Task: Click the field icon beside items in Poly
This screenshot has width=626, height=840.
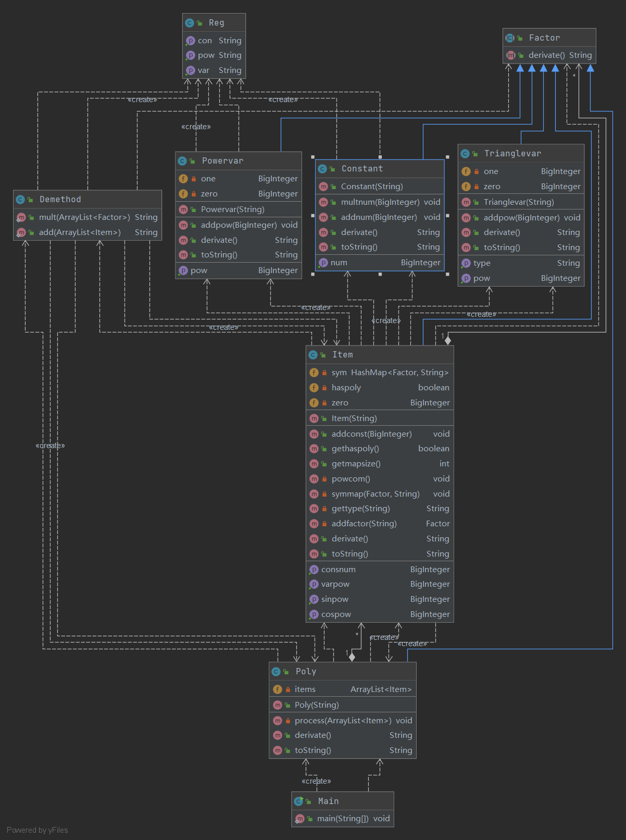Action: pos(278,689)
